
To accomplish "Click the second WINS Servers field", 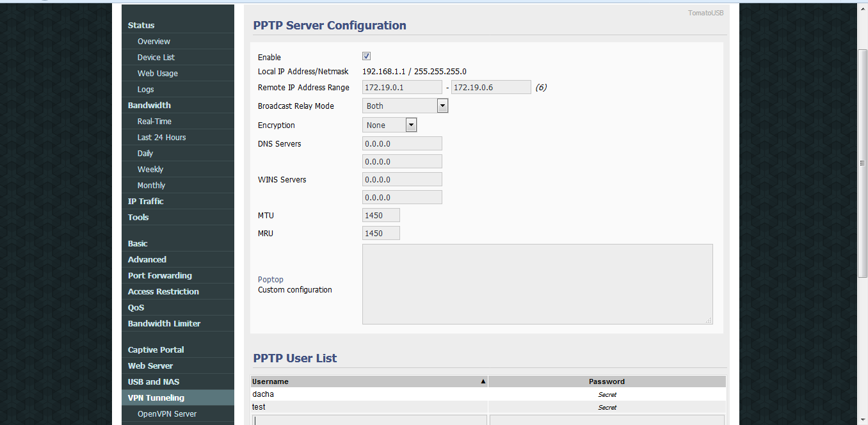I will coord(402,197).
